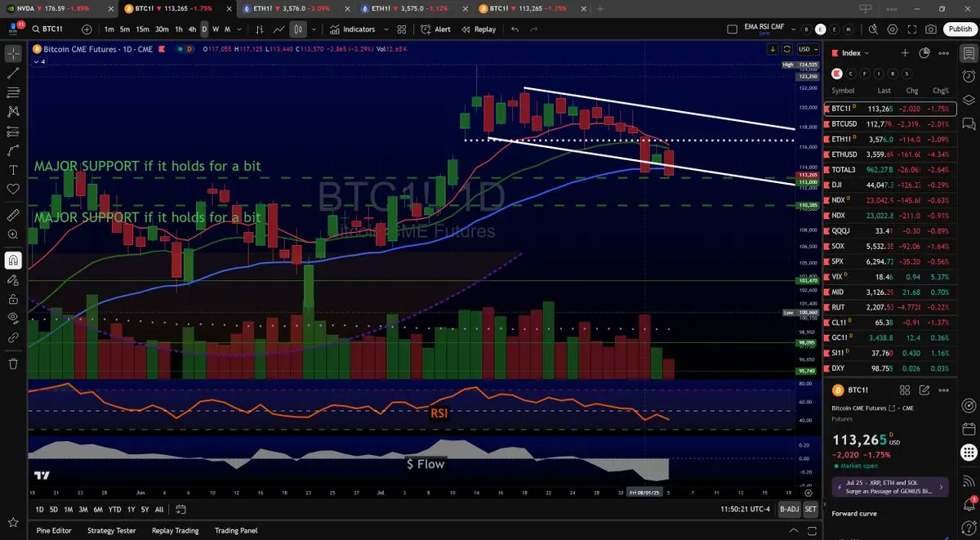Screen dimensions: 980x540
Task: Toggle magnet mode snapping
Action: (13, 261)
